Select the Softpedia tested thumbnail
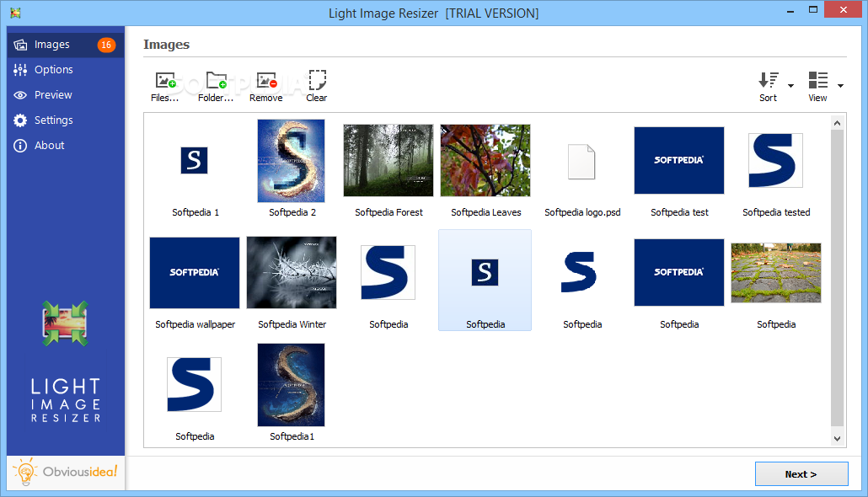Viewport: 868px width, 497px height. 775,161
